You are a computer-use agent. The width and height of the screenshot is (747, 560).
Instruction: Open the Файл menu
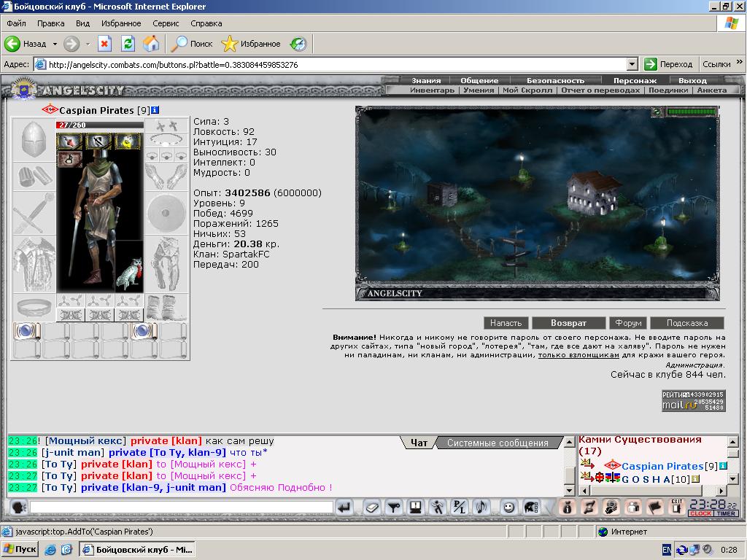pyautogui.click(x=16, y=23)
